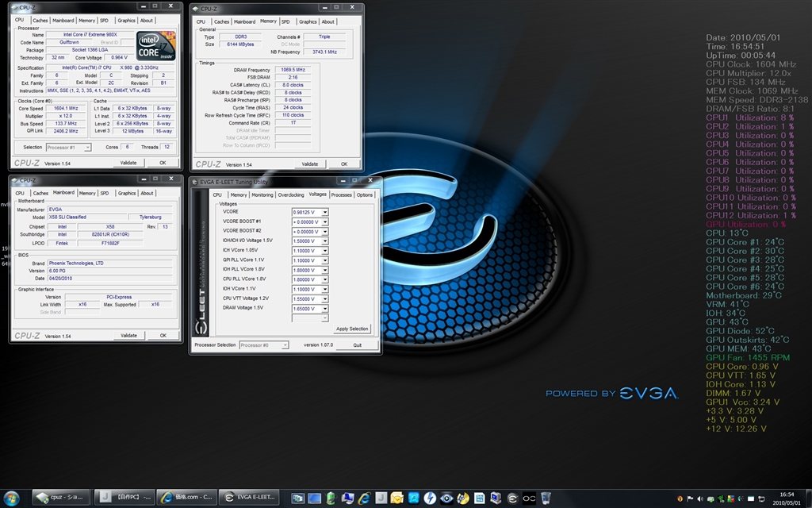
Task: Open About tab in CPU-Z memory timings window
Action: pos(327,21)
